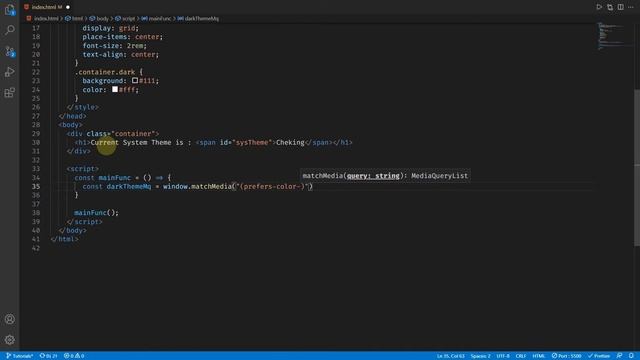Click the vertical editor scrollbar

[x=637, y=167]
